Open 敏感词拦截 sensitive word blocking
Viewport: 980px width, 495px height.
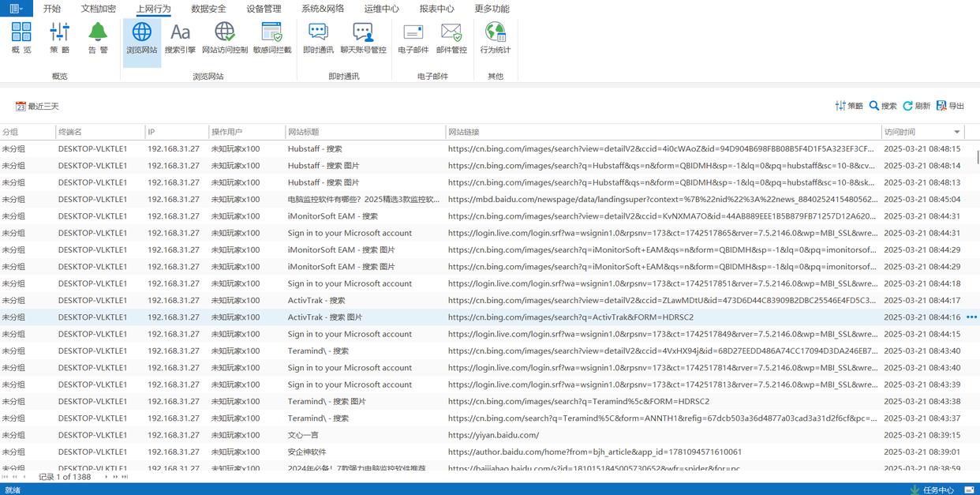click(x=271, y=38)
